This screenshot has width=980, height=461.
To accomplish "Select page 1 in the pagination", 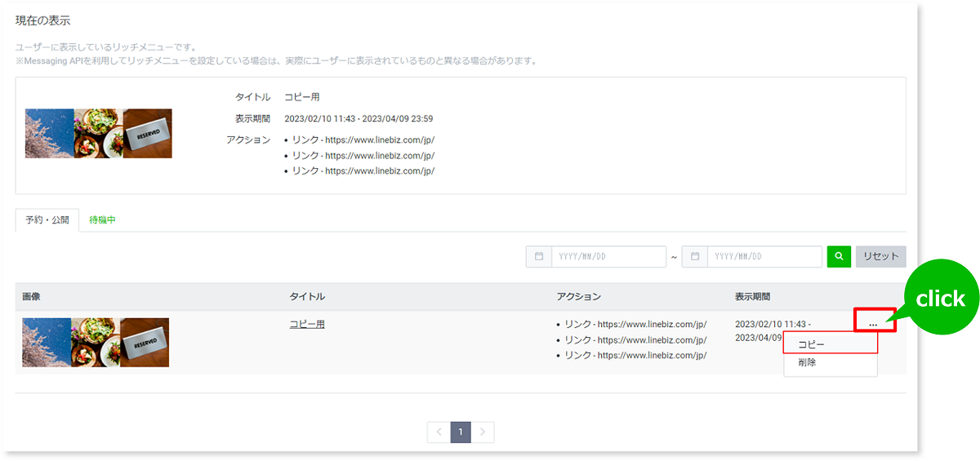I will [x=461, y=432].
